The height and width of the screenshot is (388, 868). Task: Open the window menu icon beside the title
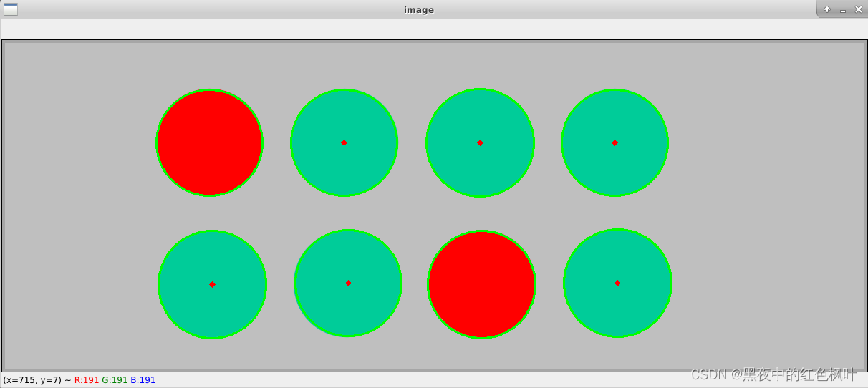click(11, 9)
